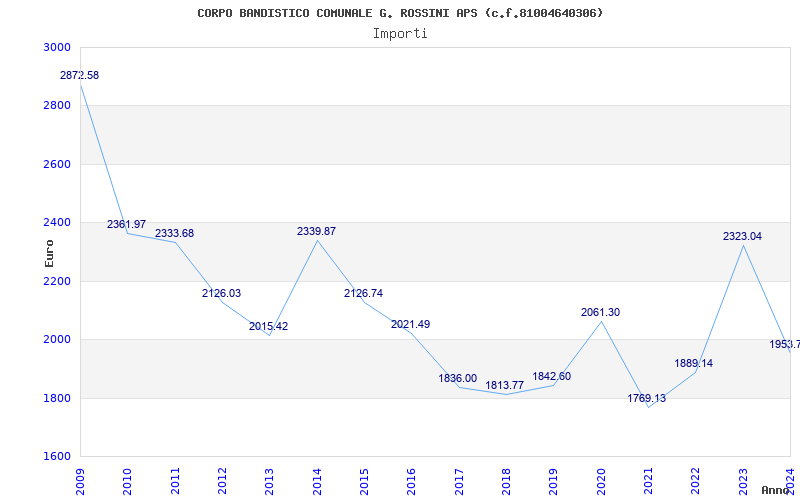Click the data label 1836.00
800x500 pixels.
pyautogui.click(x=458, y=379)
